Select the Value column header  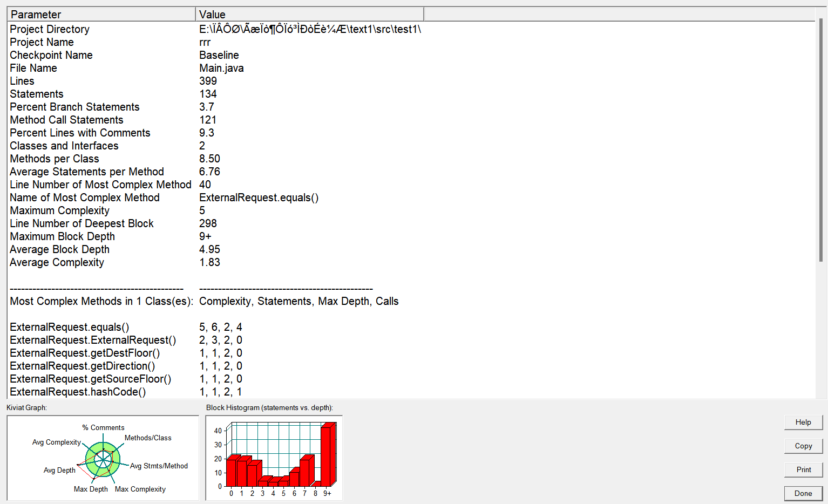click(310, 15)
